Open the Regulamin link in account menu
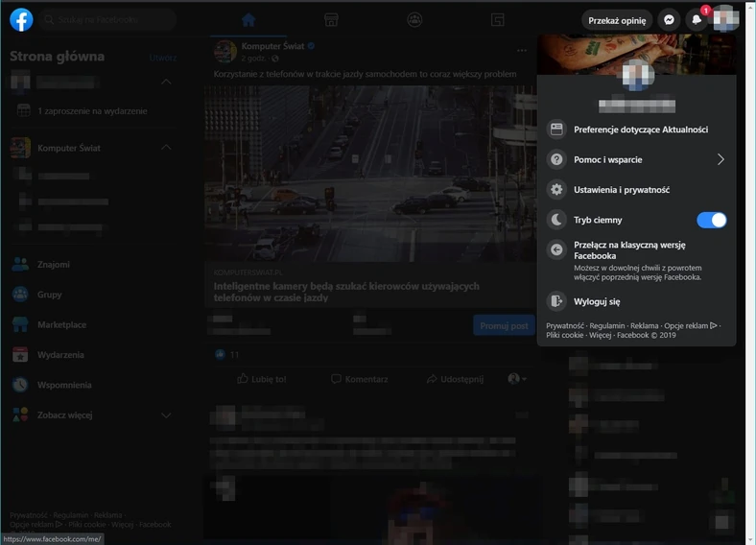Viewport: 756px width, 545px height. tap(606, 326)
